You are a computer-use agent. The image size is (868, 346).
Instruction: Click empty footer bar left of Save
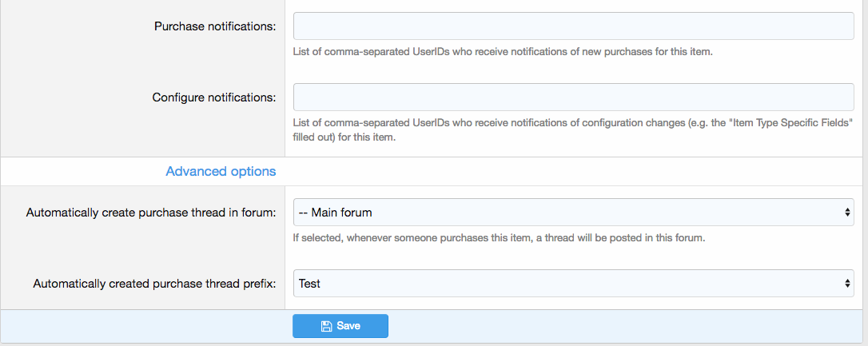point(144,326)
